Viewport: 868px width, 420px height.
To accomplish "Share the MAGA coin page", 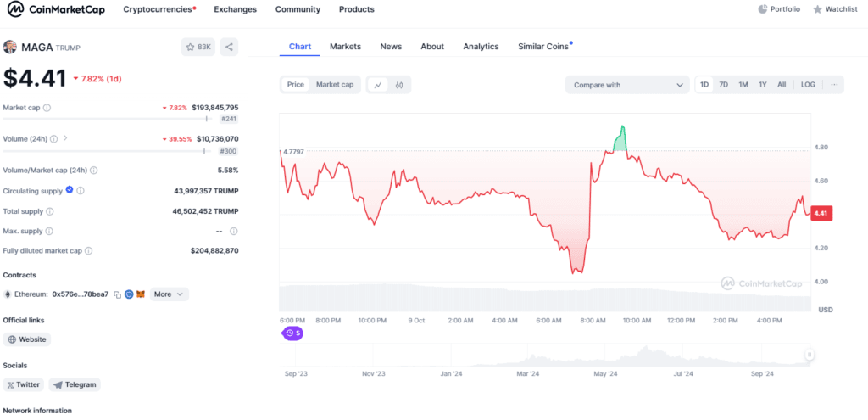I will 229,48.
